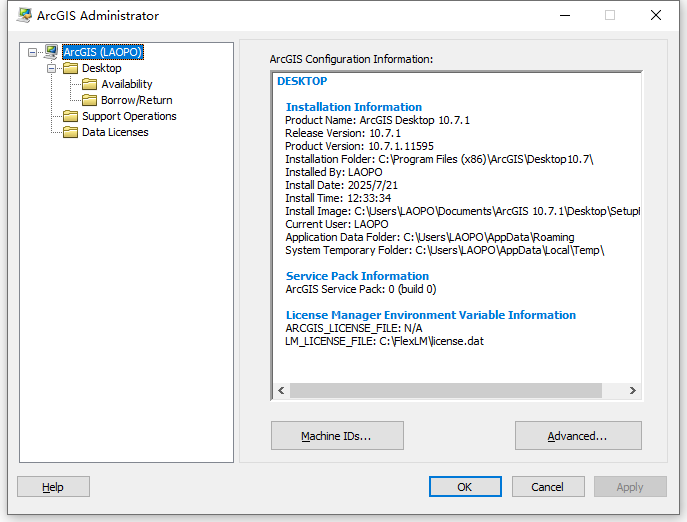Open the Availability tree item
687x522 pixels.
click(x=127, y=84)
